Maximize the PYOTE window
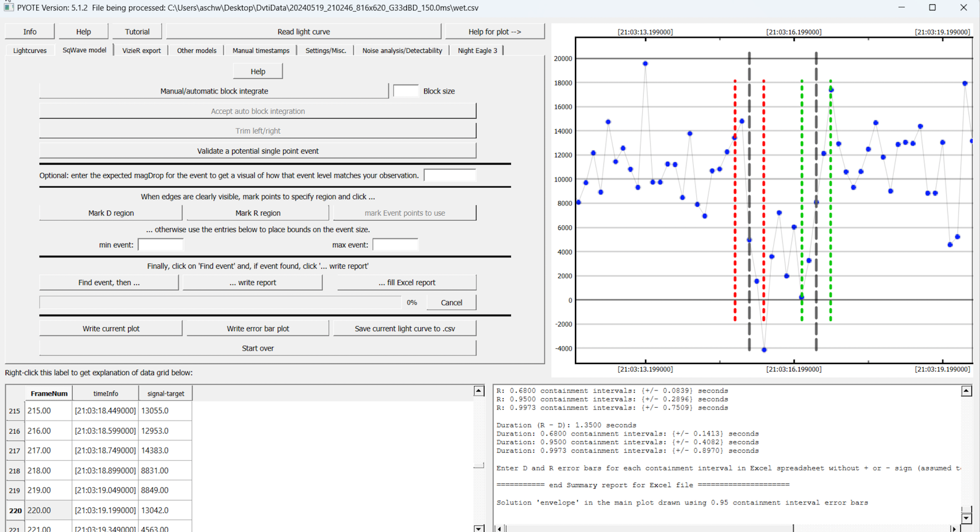 point(932,7)
